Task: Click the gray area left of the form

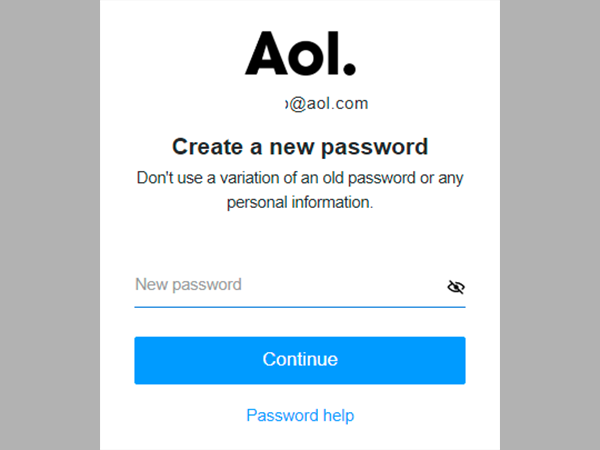Action: [x=50, y=225]
